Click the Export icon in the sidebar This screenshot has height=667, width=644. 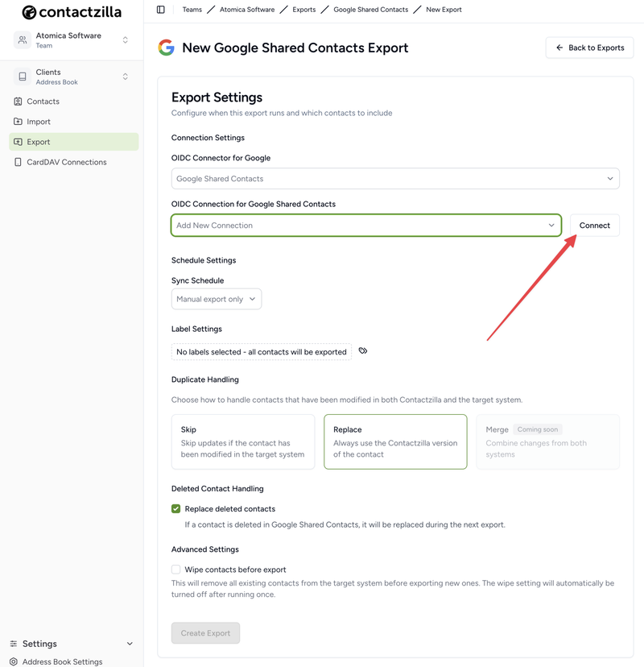pos(18,140)
